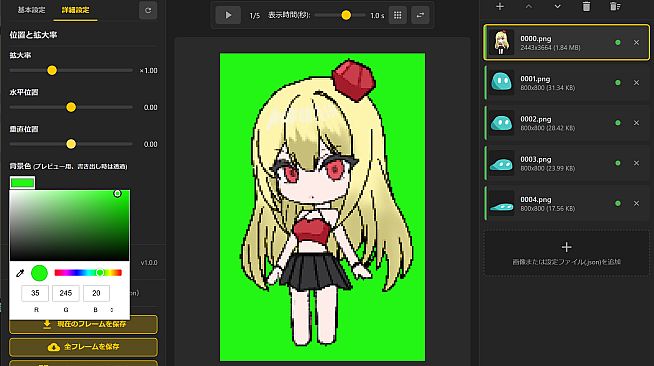This screenshot has width=654, height=366.
Task: Activate the eyedropper color picker tool
Action: tap(20, 273)
